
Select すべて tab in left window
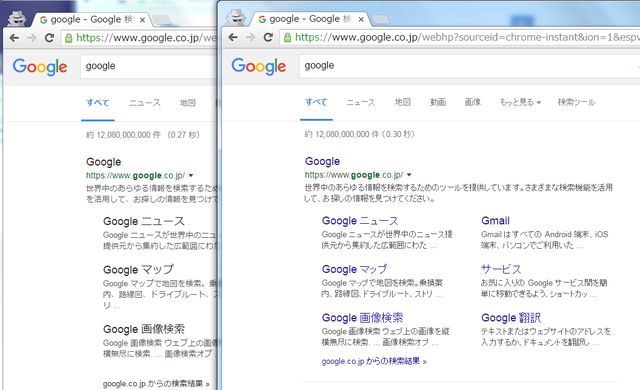98,103
